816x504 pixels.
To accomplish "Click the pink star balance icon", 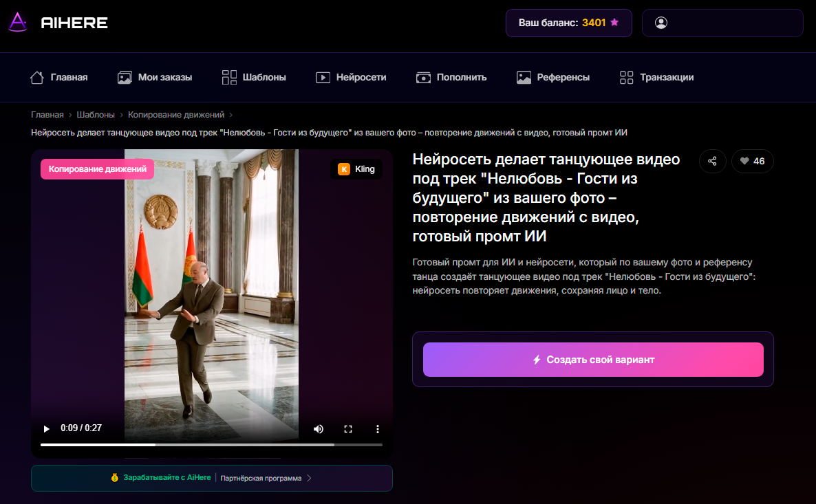I will (614, 23).
